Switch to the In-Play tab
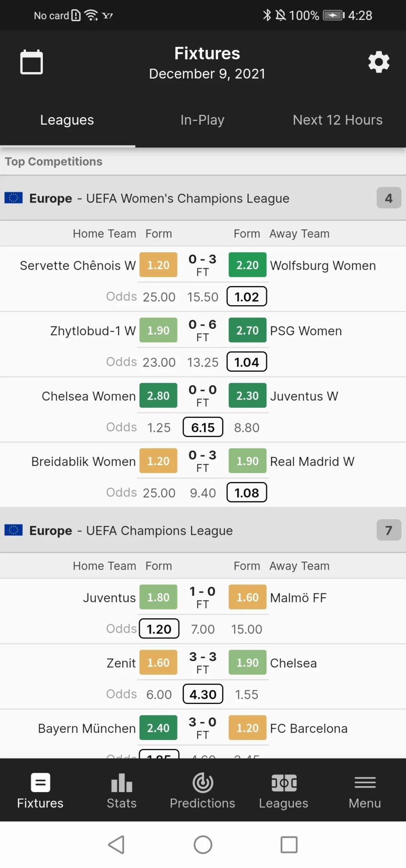406x868 pixels. (x=202, y=120)
